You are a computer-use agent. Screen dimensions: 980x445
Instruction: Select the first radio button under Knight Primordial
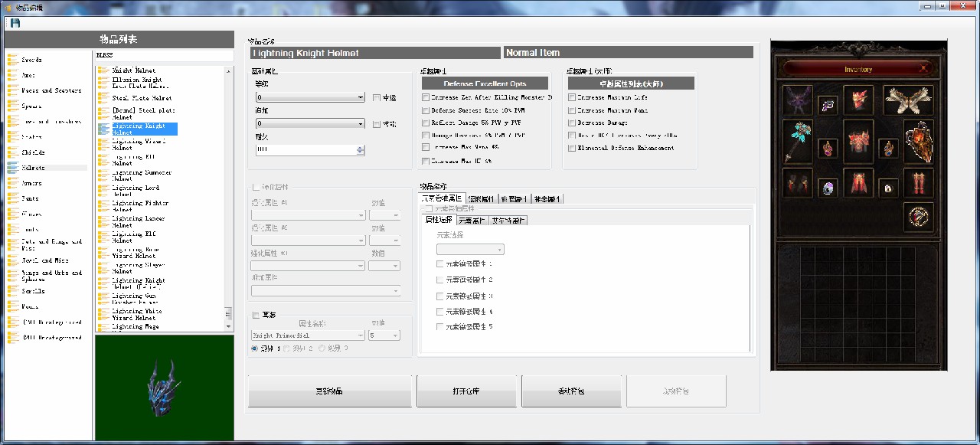(x=255, y=348)
